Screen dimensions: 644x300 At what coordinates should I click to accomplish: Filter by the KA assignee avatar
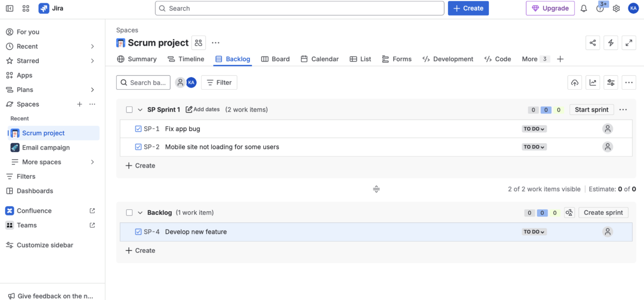click(191, 82)
